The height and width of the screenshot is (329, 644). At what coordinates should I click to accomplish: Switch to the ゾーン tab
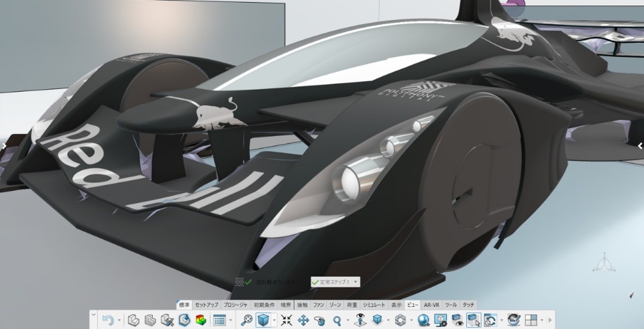coord(335,305)
